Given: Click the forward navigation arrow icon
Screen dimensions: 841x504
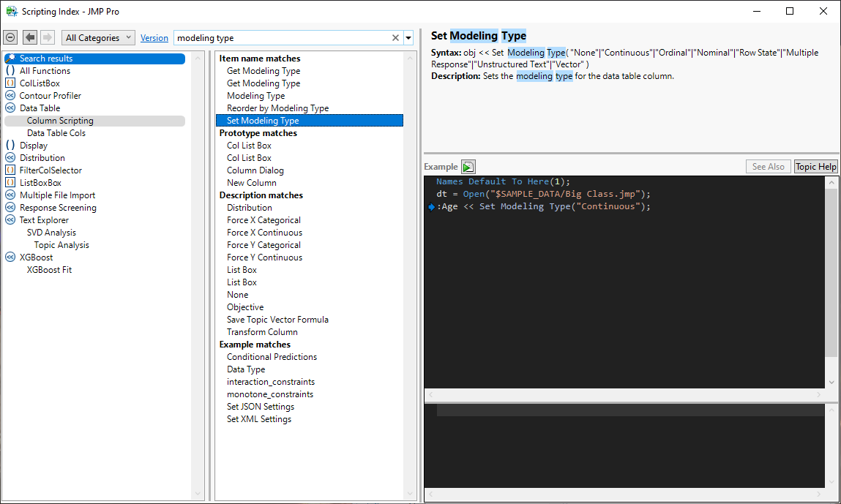Looking at the screenshot, I should pos(48,37).
